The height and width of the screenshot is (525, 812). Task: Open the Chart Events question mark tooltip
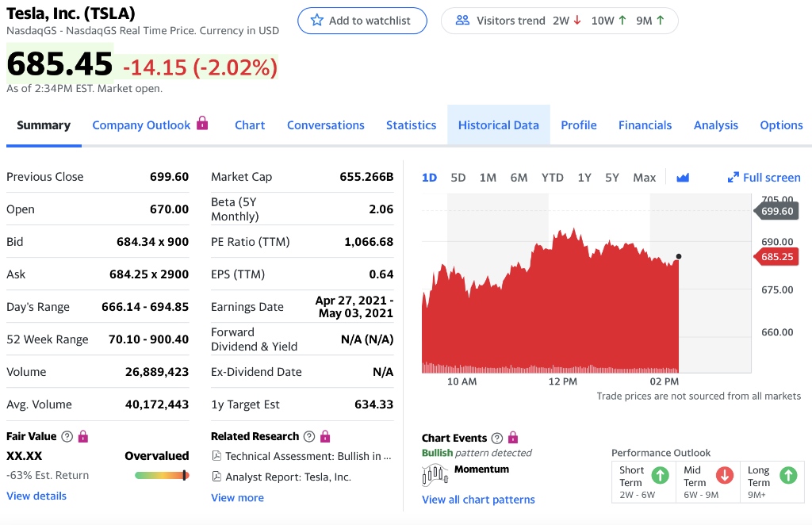click(x=496, y=438)
